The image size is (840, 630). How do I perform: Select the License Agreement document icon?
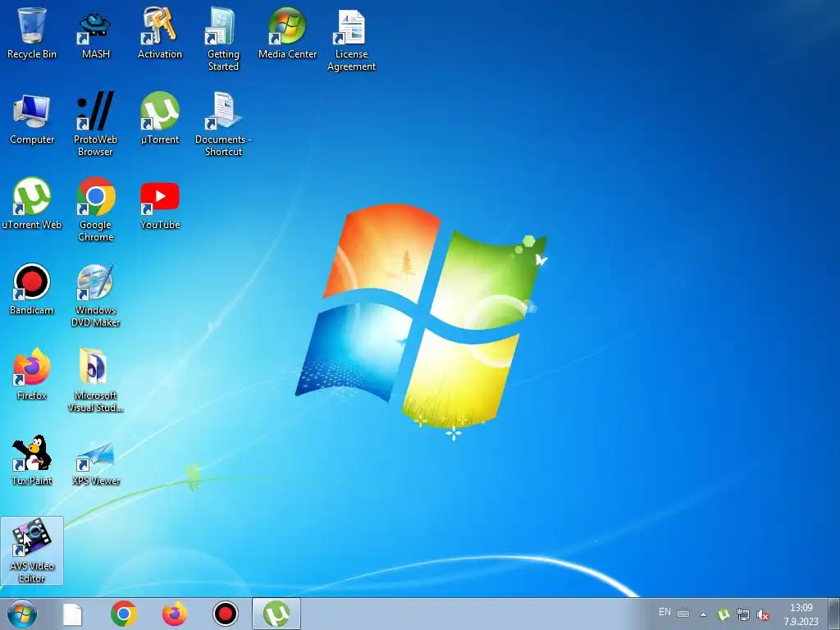click(x=351, y=39)
